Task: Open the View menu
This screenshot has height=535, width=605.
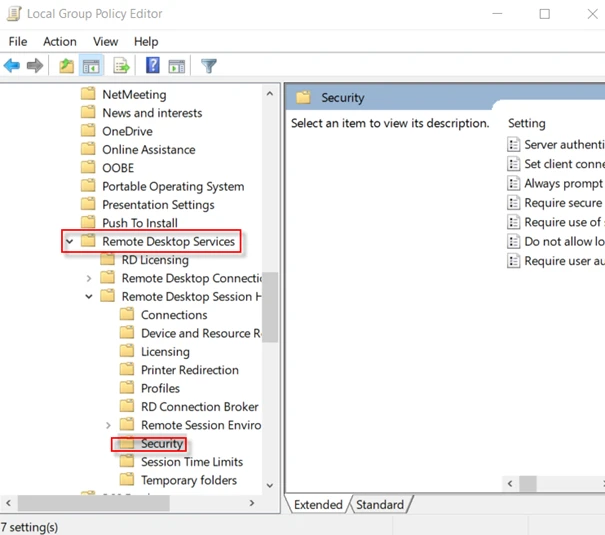Action: [105, 41]
